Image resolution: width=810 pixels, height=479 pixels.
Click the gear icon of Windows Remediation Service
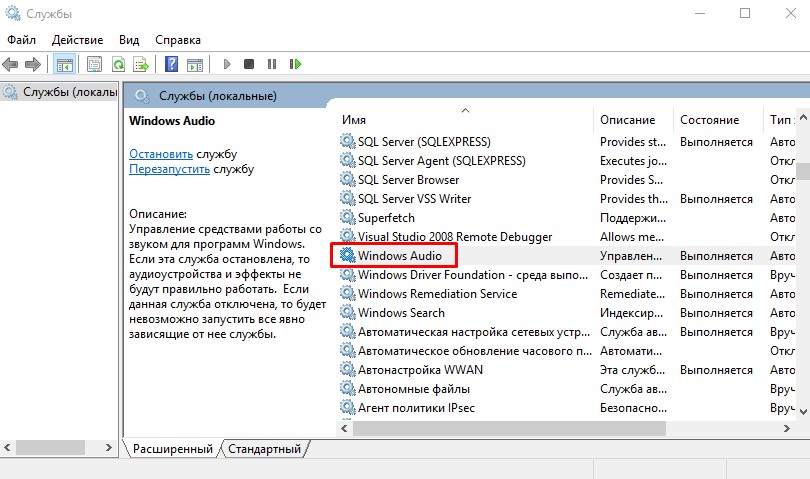[348, 293]
